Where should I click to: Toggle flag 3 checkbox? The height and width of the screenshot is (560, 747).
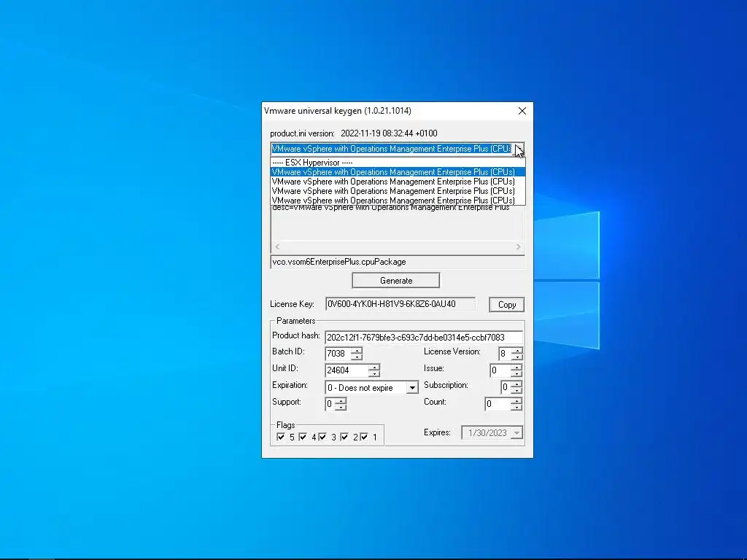point(322,437)
